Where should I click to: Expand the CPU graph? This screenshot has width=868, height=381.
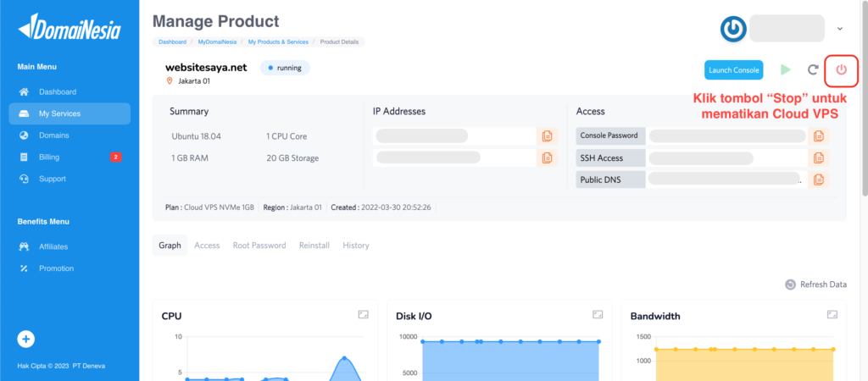tap(363, 314)
